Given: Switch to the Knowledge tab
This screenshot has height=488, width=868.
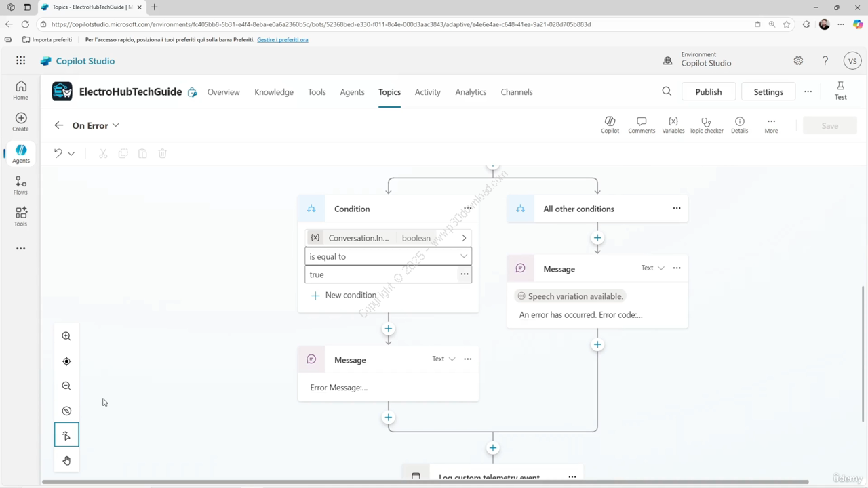Looking at the screenshot, I should [274, 92].
